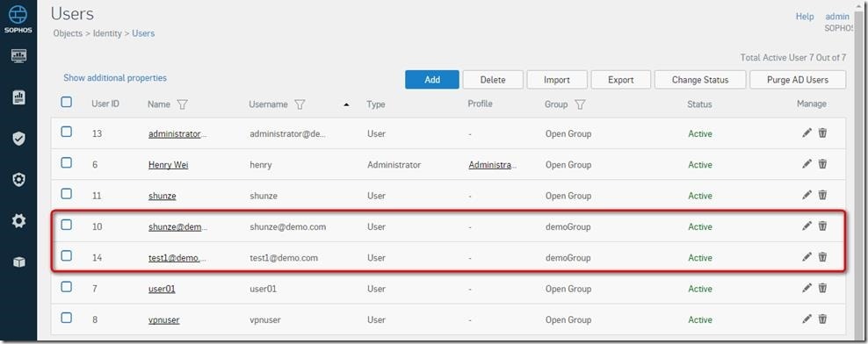Toggle Username column sort arrow
The width and height of the screenshot is (868, 344).
[x=346, y=104]
